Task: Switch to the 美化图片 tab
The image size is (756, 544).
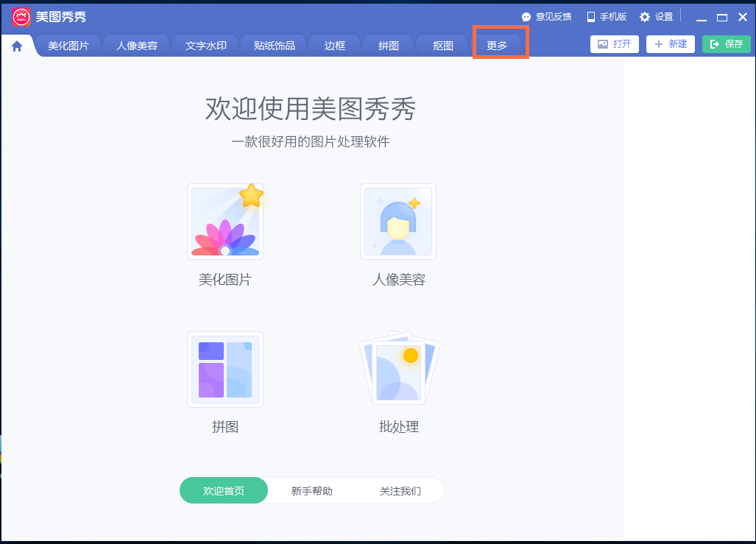Action: tap(68, 44)
